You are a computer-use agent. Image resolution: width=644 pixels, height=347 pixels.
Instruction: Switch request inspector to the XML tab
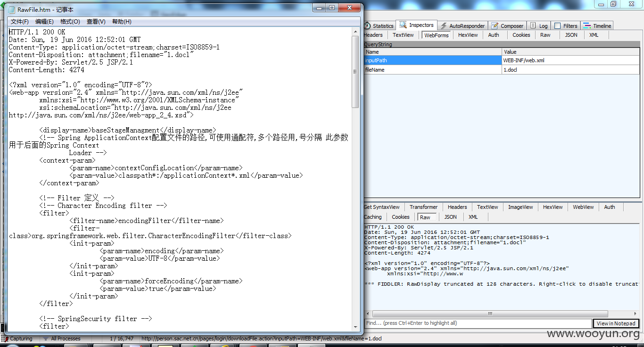pos(594,35)
